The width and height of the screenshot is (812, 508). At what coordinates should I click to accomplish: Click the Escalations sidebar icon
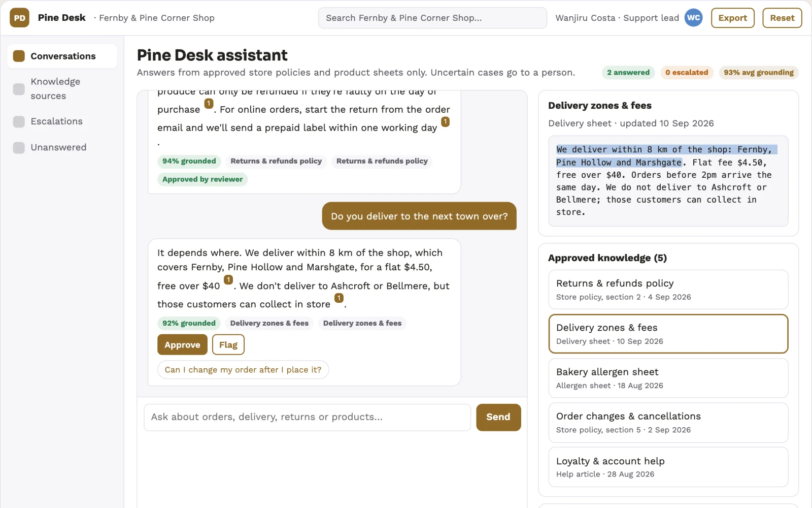point(19,121)
